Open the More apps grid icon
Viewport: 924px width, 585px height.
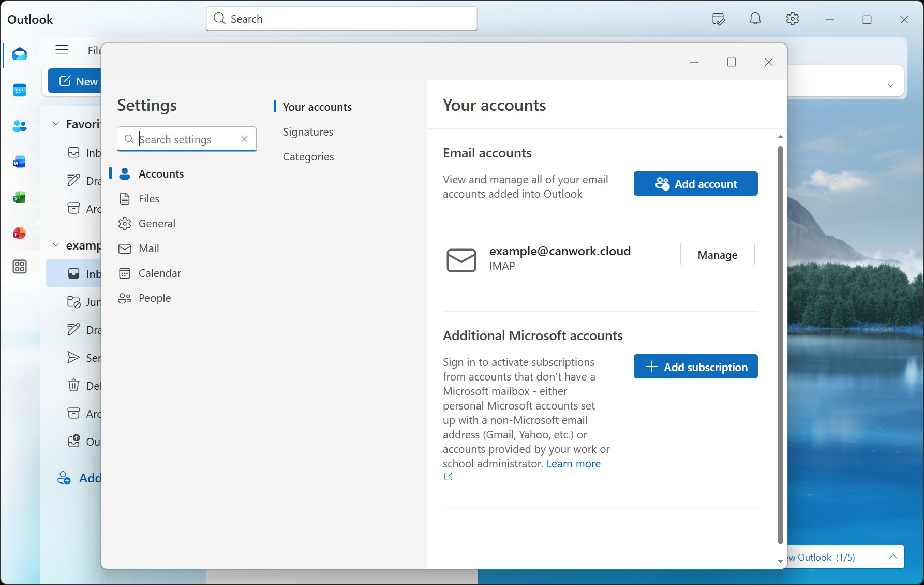click(20, 267)
